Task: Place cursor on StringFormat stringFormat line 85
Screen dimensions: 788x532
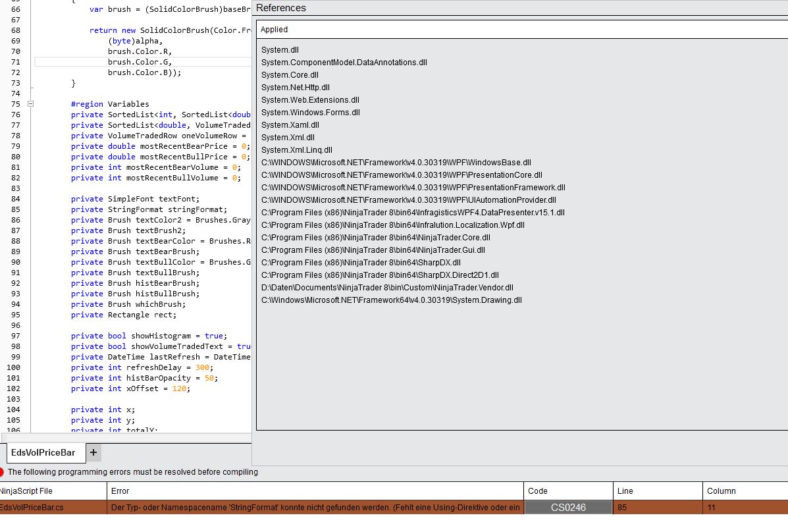Action: coord(149,209)
